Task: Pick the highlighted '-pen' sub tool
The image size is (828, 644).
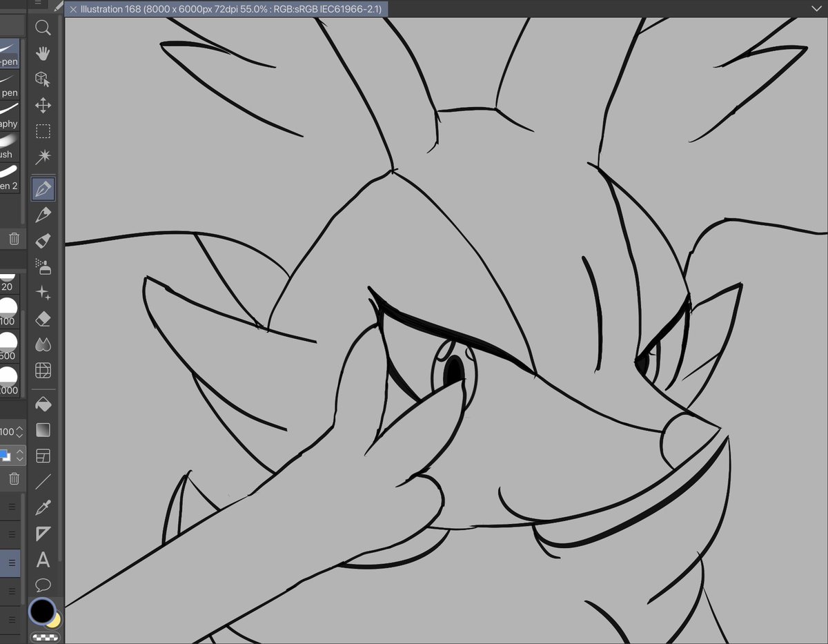Action: [x=9, y=52]
